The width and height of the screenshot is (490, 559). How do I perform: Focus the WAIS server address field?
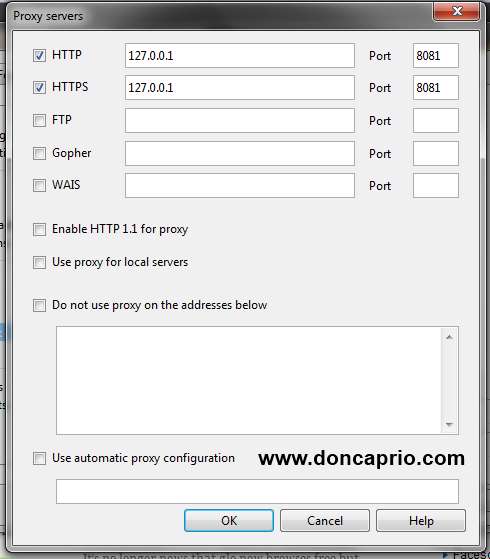(x=240, y=185)
